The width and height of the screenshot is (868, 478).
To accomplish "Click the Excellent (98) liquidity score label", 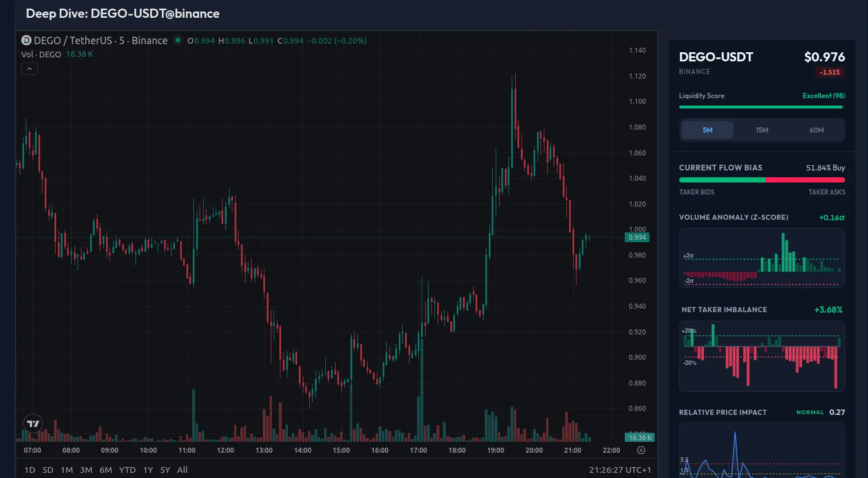I will point(824,95).
